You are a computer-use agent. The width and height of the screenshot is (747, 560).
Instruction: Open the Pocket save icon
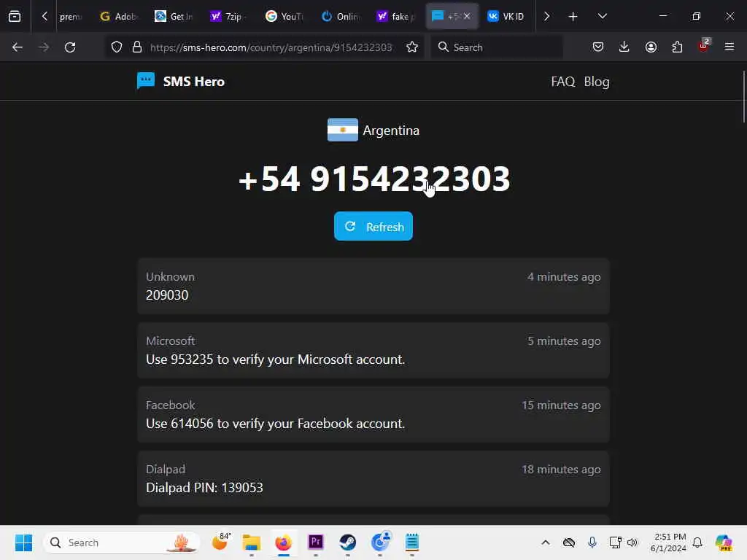pyautogui.click(x=598, y=47)
